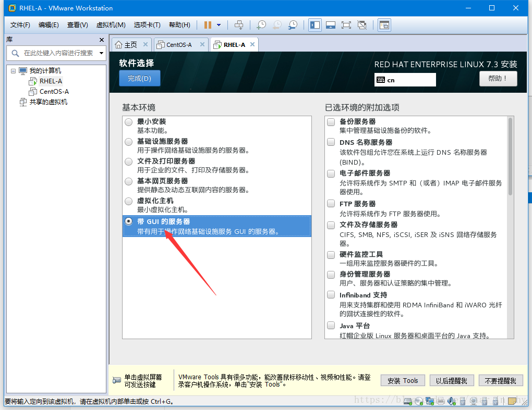Toggle the thumbnail bar view icon
Image resolution: width=532 pixels, height=410 pixels.
[331, 25]
